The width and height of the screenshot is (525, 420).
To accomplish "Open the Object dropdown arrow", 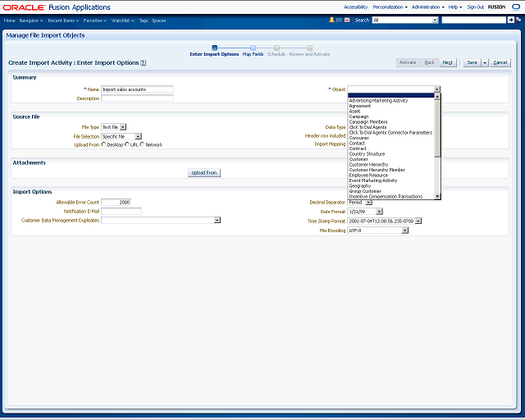I will coord(437,89).
